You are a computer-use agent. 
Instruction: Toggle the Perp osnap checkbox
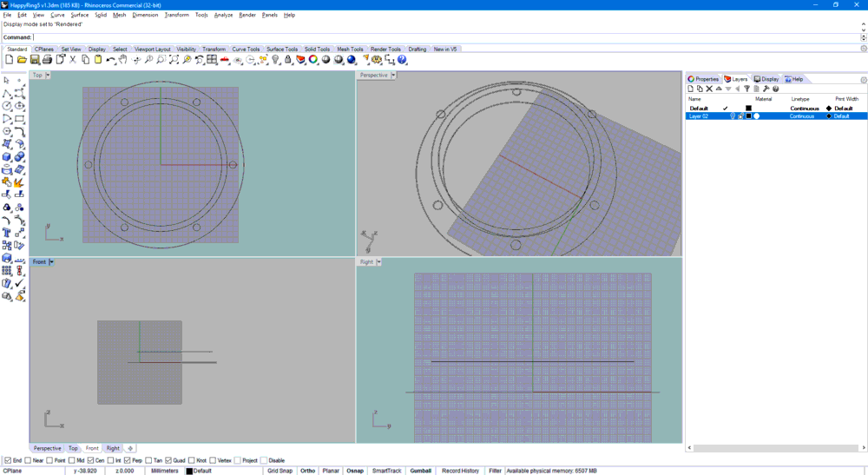pos(128,460)
